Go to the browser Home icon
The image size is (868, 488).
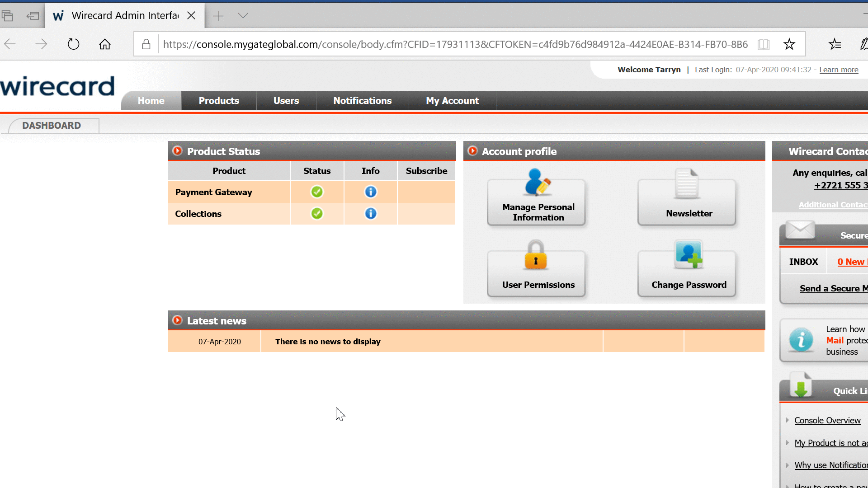click(x=105, y=44)
